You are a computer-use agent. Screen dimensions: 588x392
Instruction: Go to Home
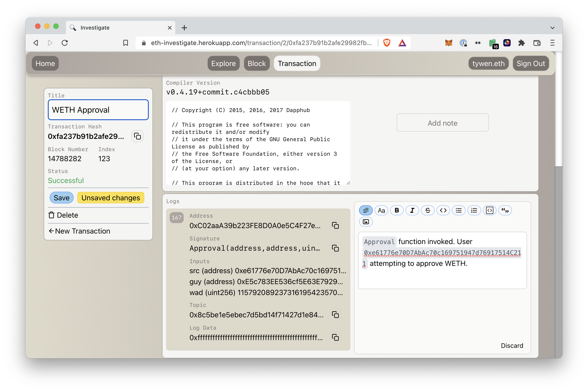click(x=45, y=64)
